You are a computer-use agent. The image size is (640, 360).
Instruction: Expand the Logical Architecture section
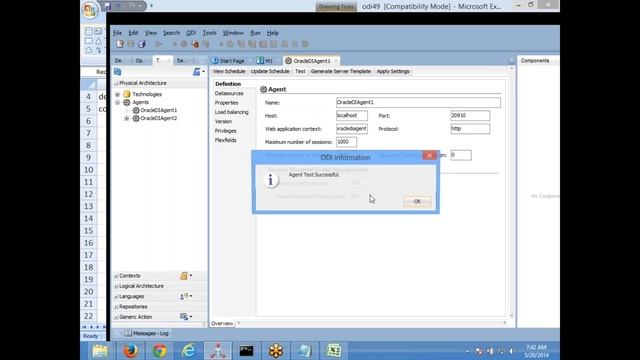116,286
